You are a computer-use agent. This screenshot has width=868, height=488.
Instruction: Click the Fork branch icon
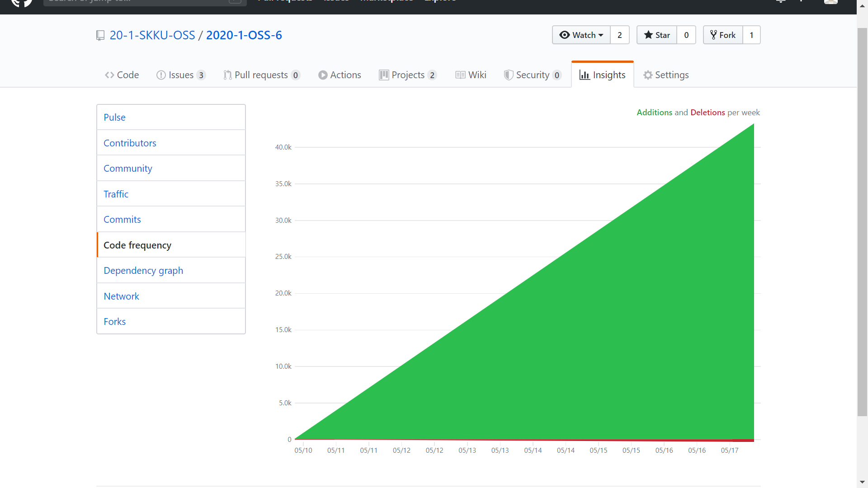[x=713, y=35]
